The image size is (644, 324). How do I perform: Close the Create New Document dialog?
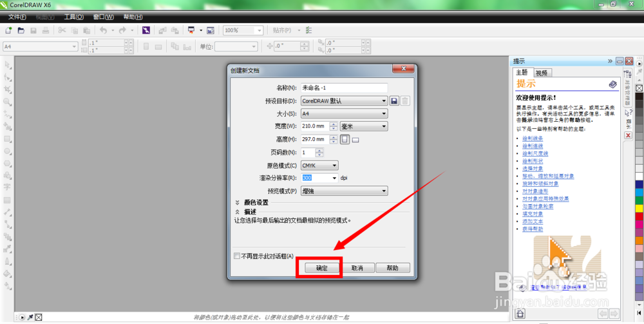(x=403, y=68)
